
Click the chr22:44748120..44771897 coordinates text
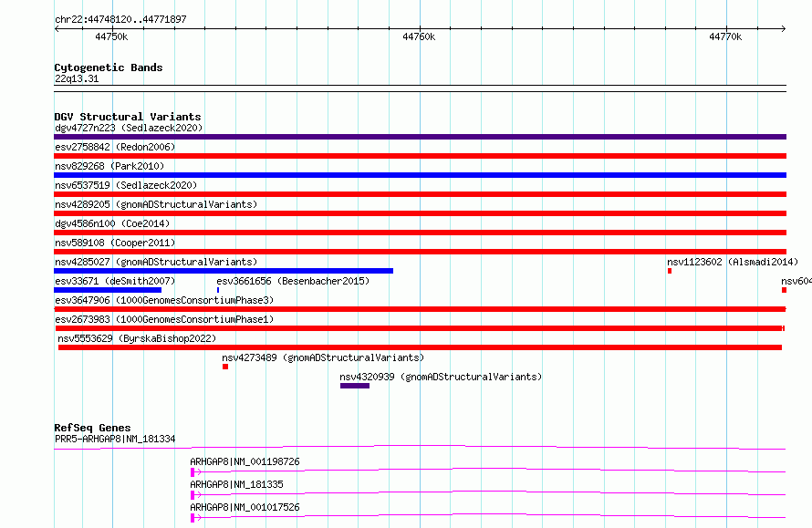(120, 20)
